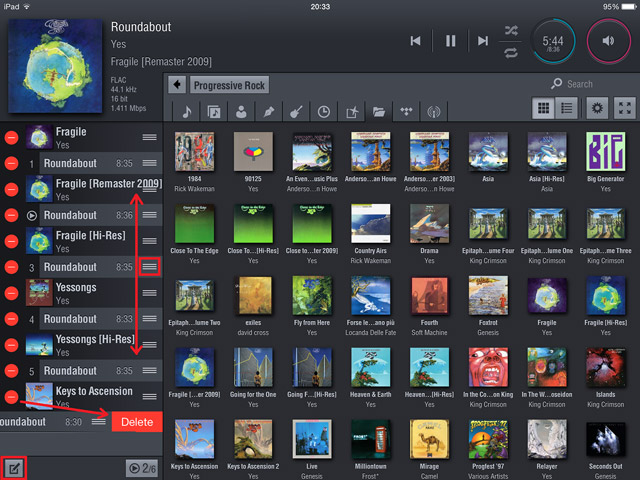Click the circular volume speaker dial
Image resolution: width=640 pixels, height=480 pixels.
(x=608, y=41)
